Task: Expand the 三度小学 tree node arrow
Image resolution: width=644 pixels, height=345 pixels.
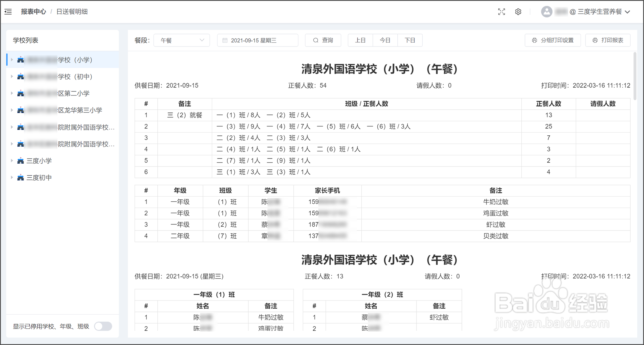Action: 12,161
